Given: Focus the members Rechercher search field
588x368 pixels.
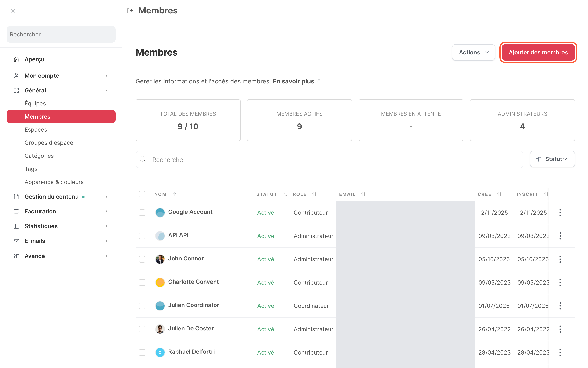Looking at the screenshot, I should click(329, 159).
